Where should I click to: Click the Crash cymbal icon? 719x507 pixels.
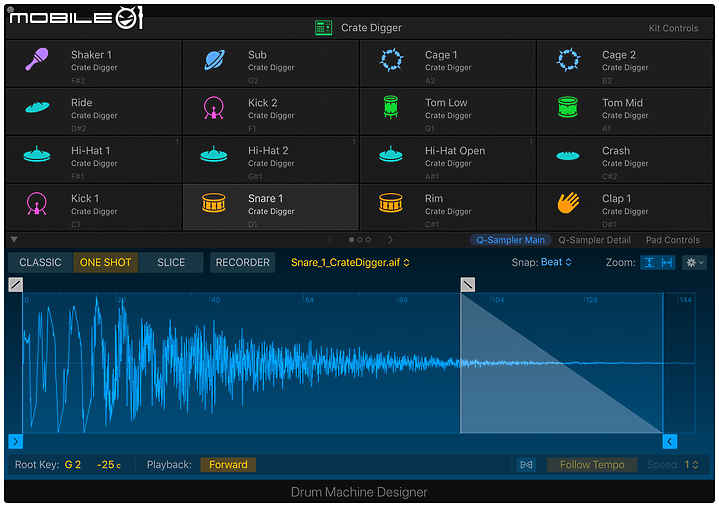[568, 156]
